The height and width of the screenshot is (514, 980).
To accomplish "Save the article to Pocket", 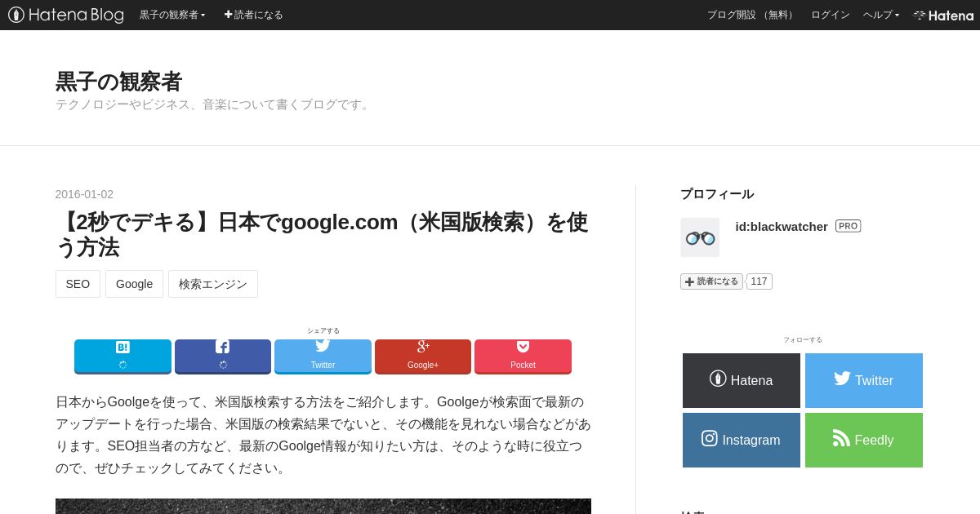I will 523,357.
